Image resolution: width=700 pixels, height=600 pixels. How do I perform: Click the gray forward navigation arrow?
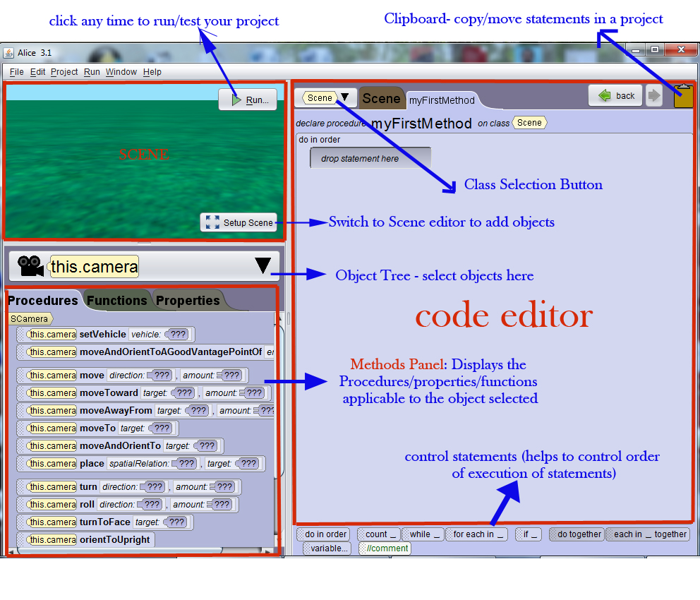coord(653,95)
